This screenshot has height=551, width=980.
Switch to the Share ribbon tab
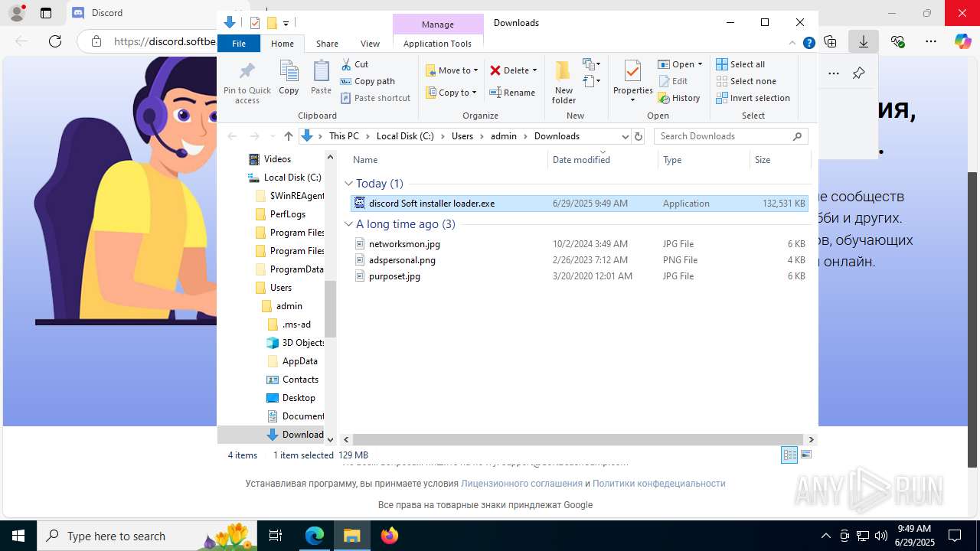coord(327,44)
